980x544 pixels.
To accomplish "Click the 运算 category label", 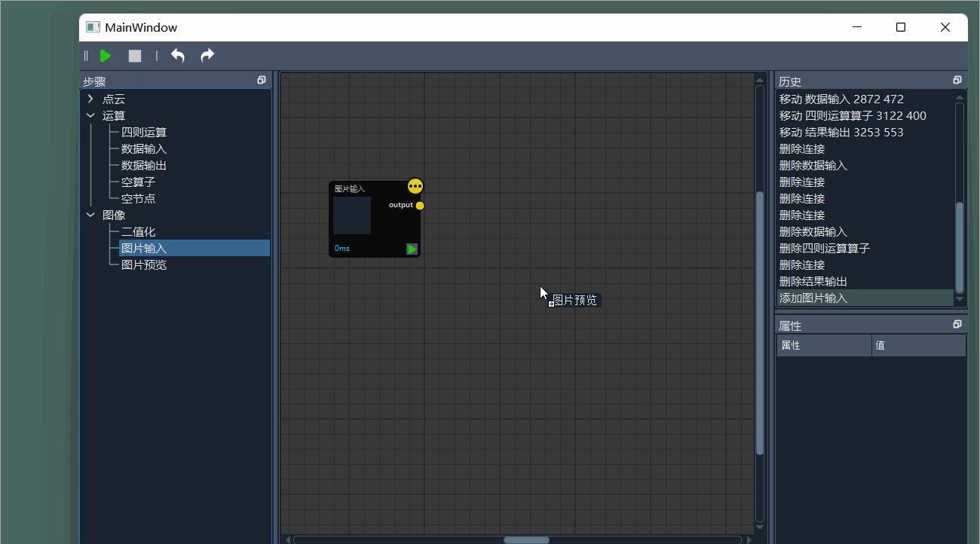I will point(114,115).
